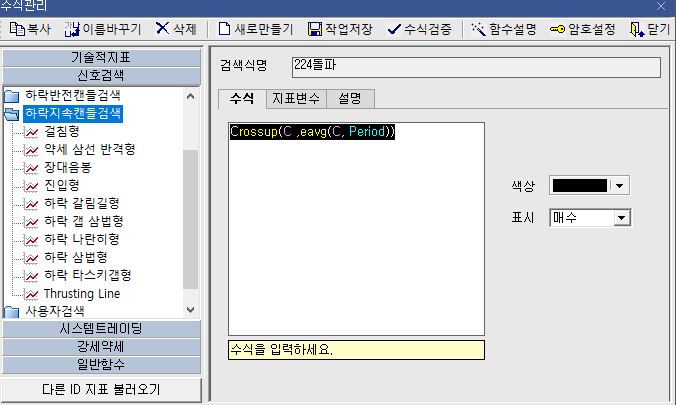676x405 pixels.
Task: Click the black color swatch
Action: click(579, 186)
